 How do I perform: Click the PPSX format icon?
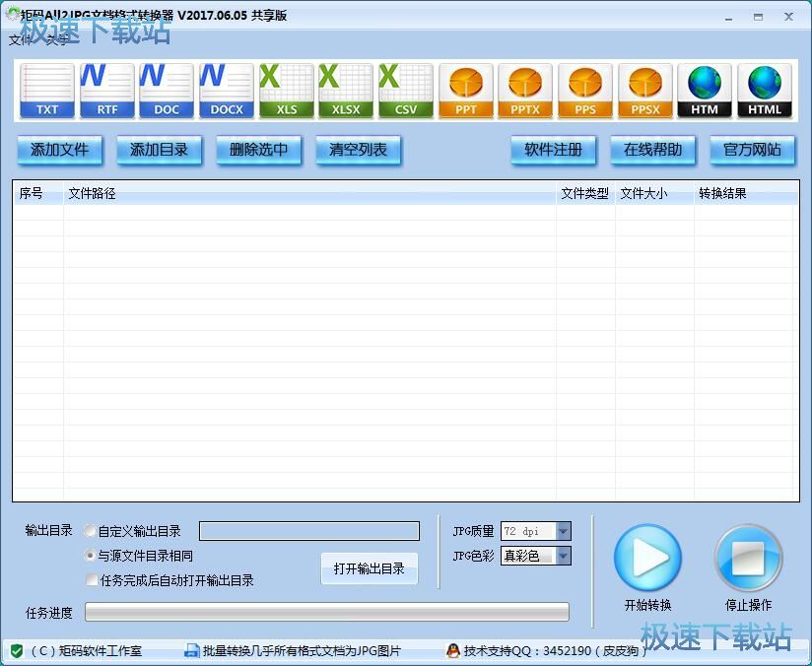pos(645,91)
